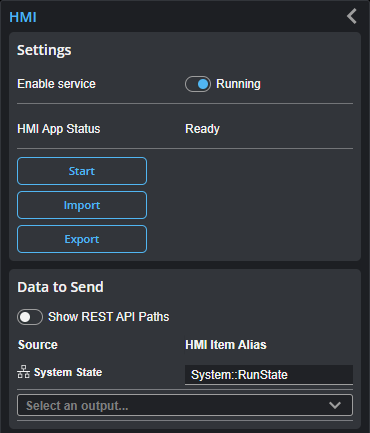Click the System State network icon

23,372
